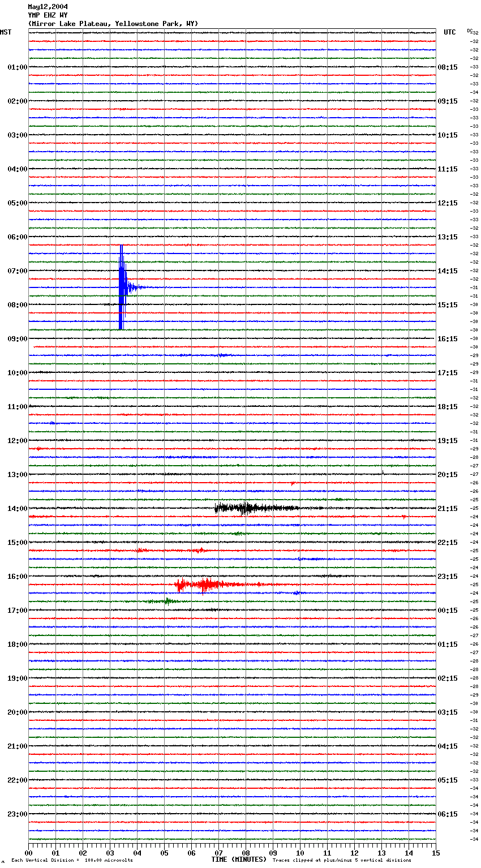481x868 pixels.
Task: Select the 16:00 MST row label
Action: pos(18,577)
